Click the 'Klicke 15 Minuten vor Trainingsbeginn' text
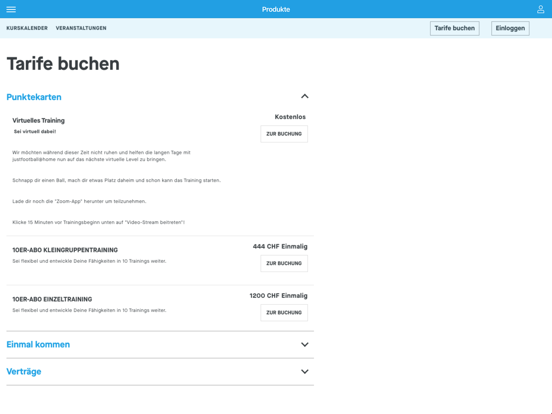 (x=99, y=222)
